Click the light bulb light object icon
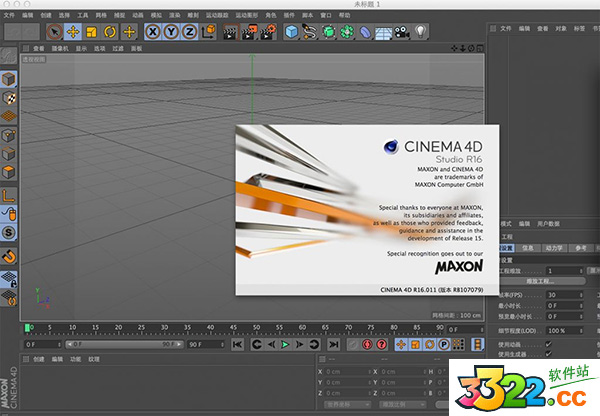Viewport: 600px width, 416px height. coord(421,32)
